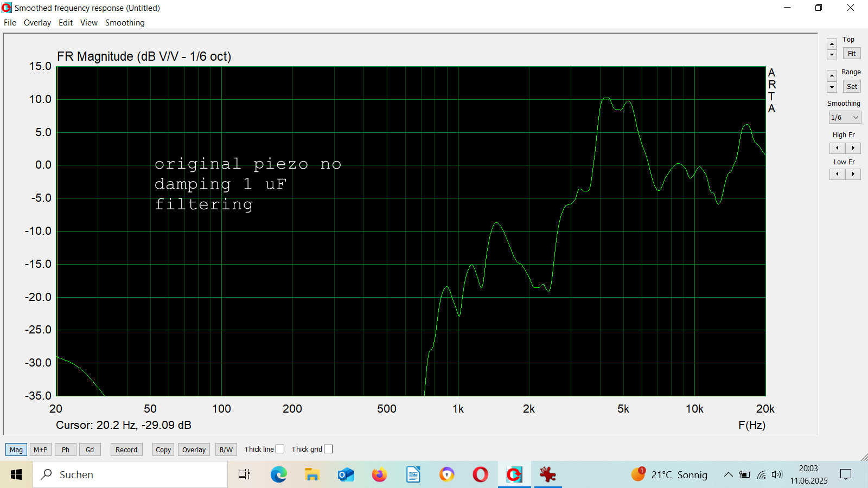Click the Overlay button at bottom

pos(194,450)
